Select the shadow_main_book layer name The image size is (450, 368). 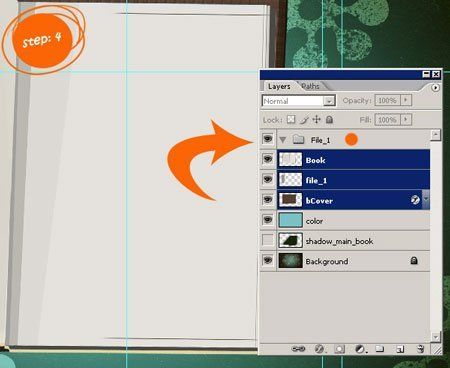(x=339, y=241)
